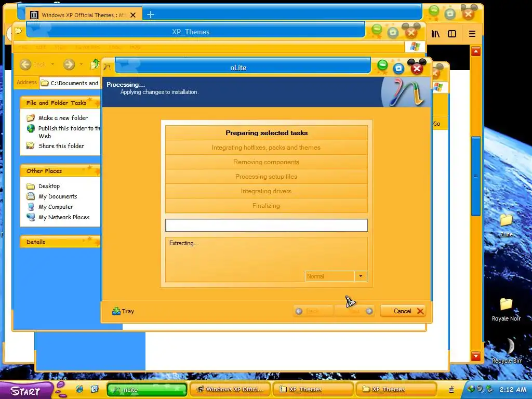Viewport: 532px width, 399px height.
Task: Switch to Windows XP Offici... taskbar button
Action: click(x=230, y=390)
